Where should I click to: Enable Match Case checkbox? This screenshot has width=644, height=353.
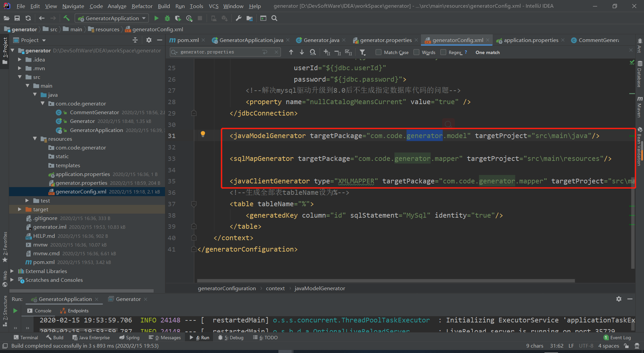(379, 52)
